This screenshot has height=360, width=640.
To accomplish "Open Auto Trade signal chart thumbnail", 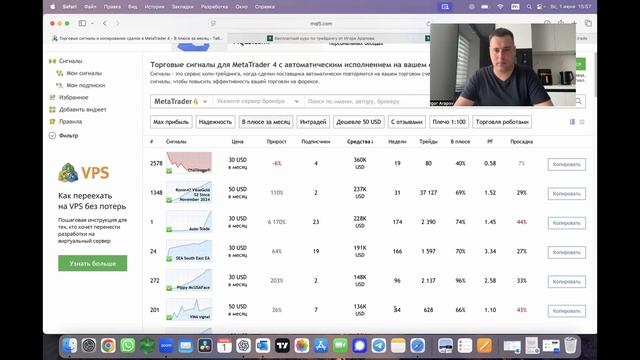I will pyautogui.click(x=189, y=222).
